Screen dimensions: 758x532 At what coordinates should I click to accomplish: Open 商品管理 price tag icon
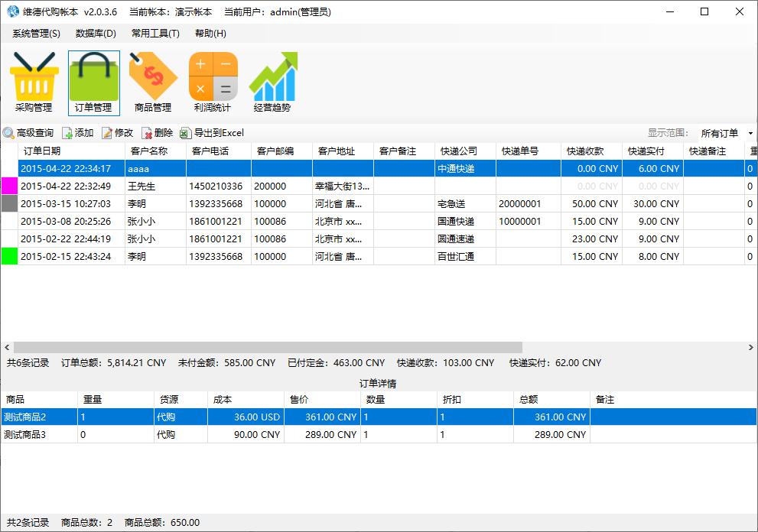(153, 77)
